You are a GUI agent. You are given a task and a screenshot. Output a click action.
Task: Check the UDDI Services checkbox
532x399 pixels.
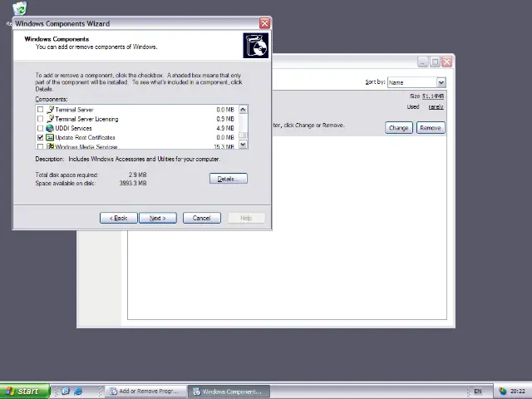point(41,128)
